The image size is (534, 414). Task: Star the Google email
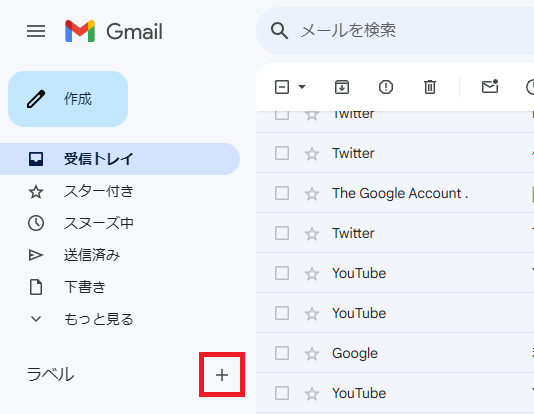pos(312,353)
